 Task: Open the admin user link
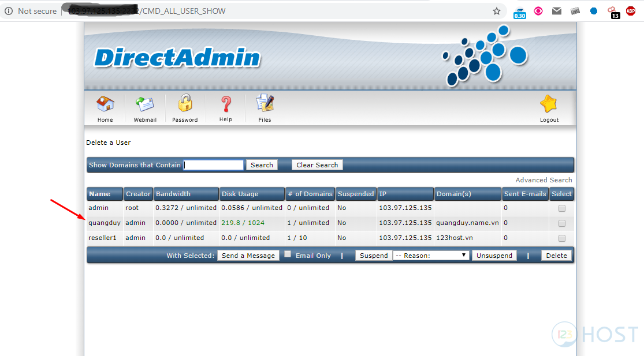(99, 208)
